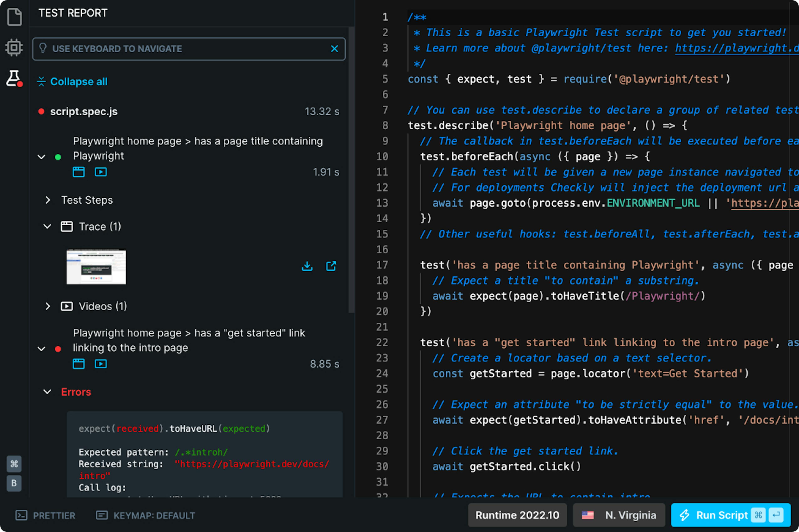This screenshot has height=532, width=799.
Task: Collapse the get started link test
Action: point(41,349)
